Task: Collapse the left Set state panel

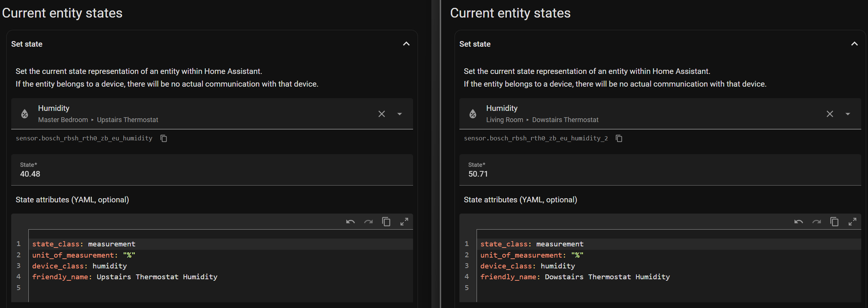Action: pos(406,44)
